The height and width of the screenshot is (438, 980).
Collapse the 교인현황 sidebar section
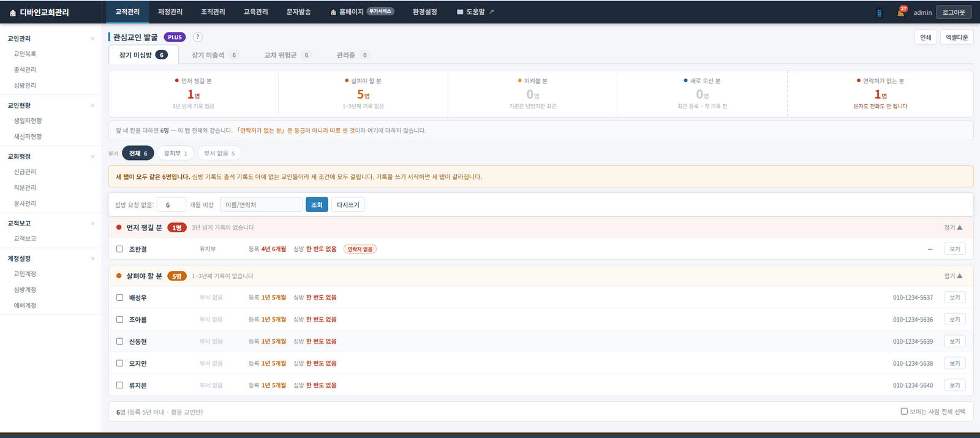pyautogui.click(x=92, y=105)
